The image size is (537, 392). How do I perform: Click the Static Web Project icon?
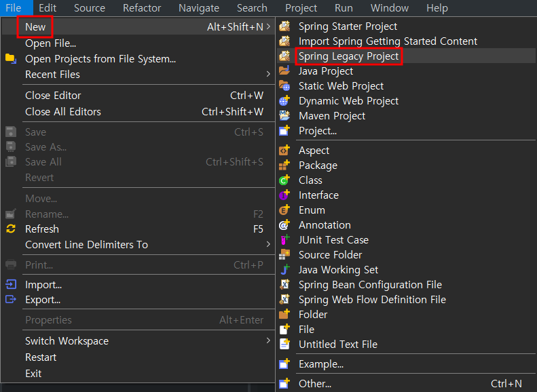click(x=284, y=86)
